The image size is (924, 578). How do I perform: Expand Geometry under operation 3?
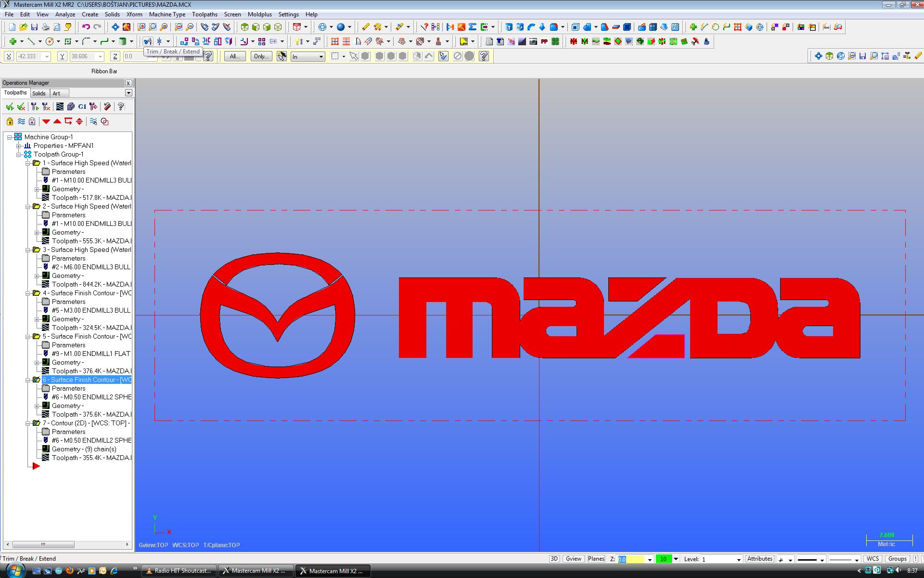[x=37, y=276]
